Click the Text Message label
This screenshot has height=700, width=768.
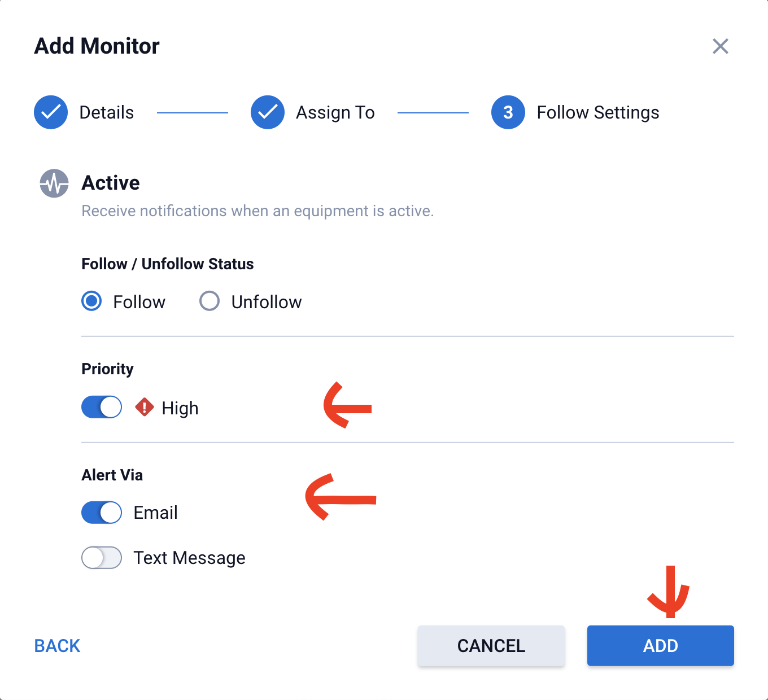[x=190, y=558]
